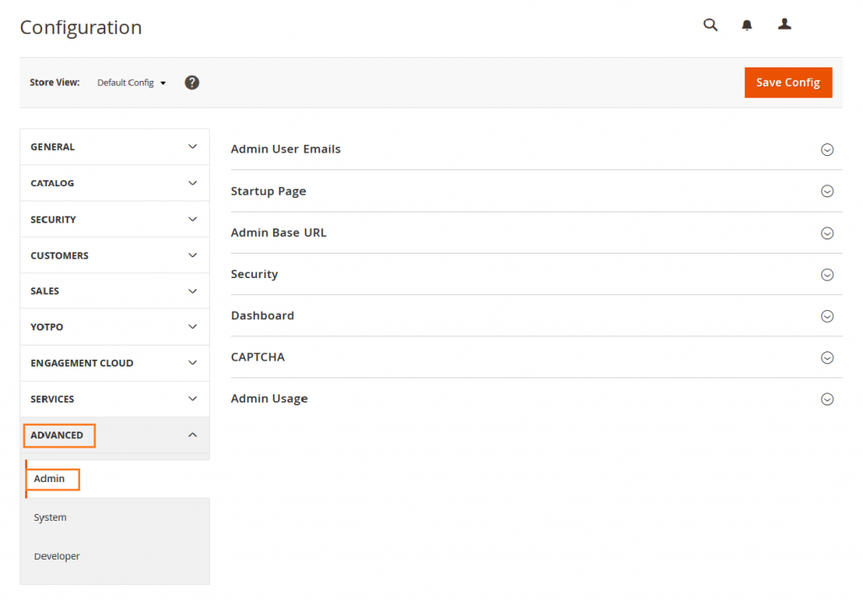The width and height of the screenshot is (863, 616).
Task: Select System in the sidebar
Action: pyautogui.click(x=50, y=517)
